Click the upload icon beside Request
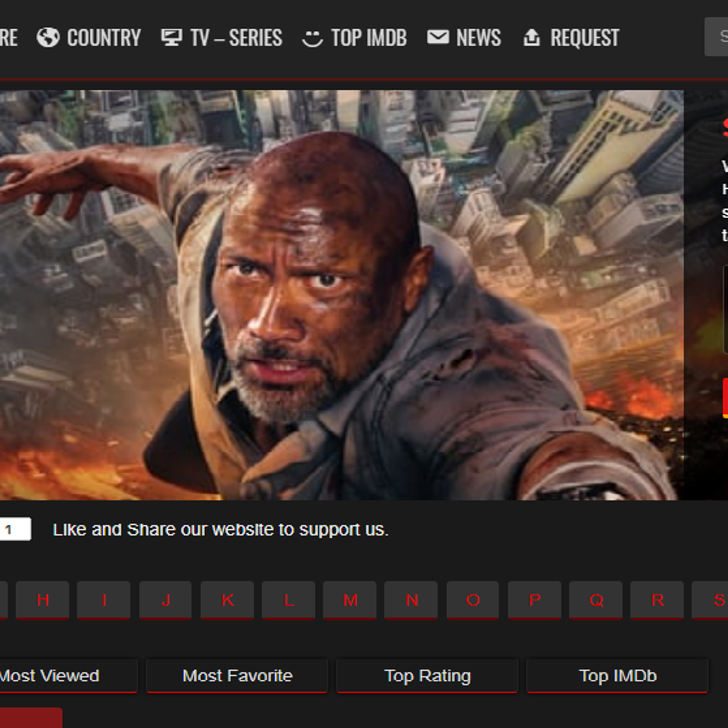 (531, 37)
